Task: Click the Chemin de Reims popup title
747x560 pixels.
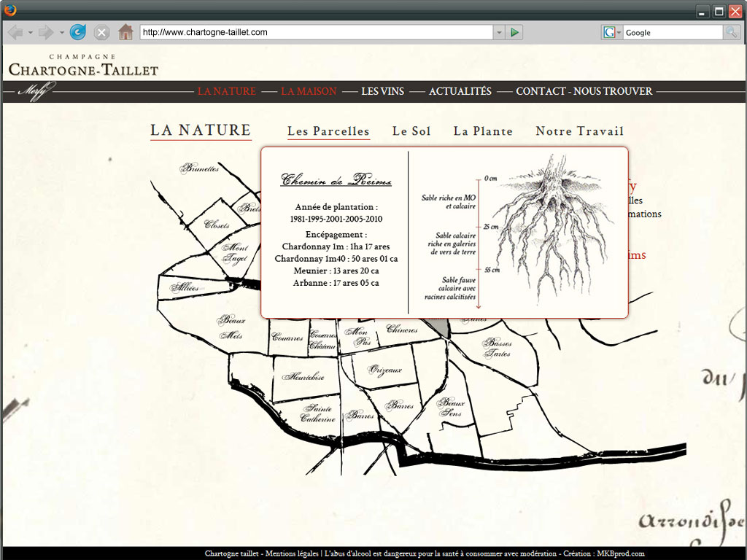Action: [x=336, y=180]
